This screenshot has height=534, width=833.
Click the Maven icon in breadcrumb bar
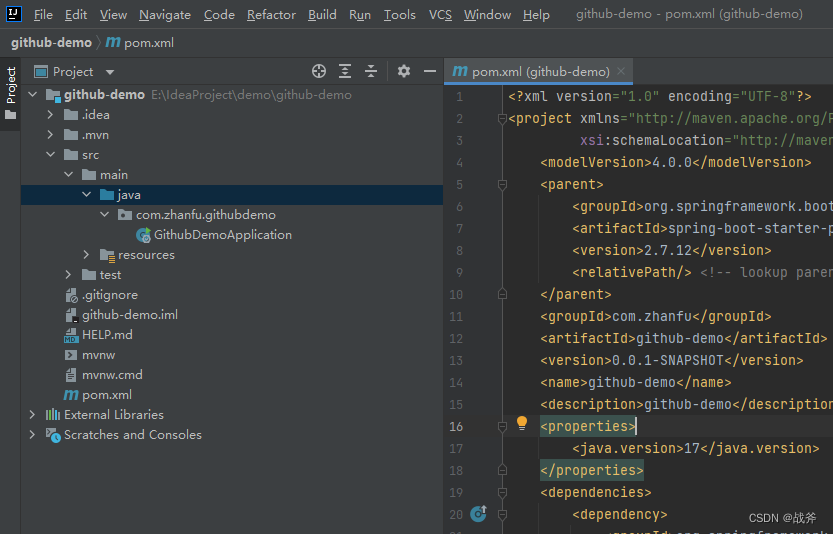[113, 42]
